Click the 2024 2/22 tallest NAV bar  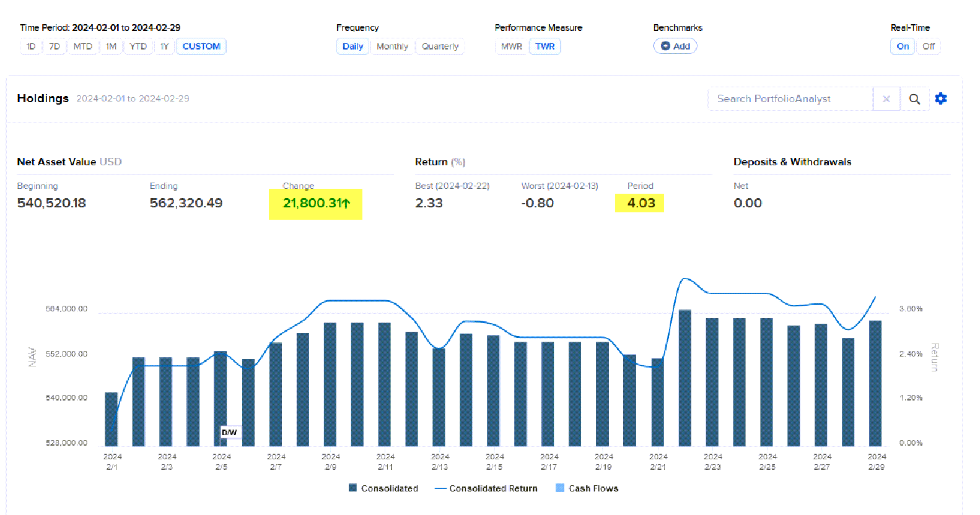point(685,378)
